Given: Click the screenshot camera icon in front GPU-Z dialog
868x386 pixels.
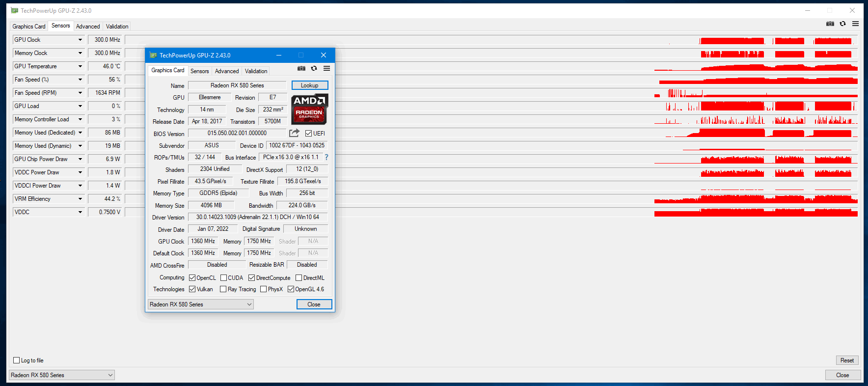Looking at the screenshot, I should pyautogui.click(x=301, y=68).
